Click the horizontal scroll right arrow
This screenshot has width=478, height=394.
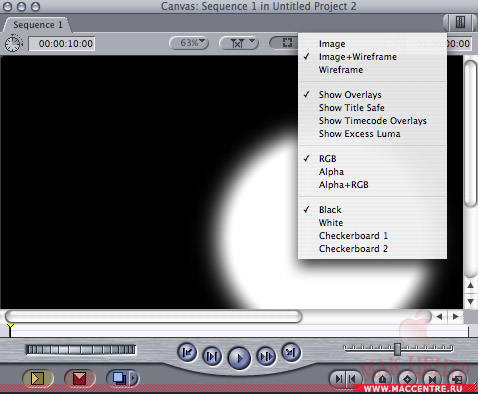tap(455, 316)
